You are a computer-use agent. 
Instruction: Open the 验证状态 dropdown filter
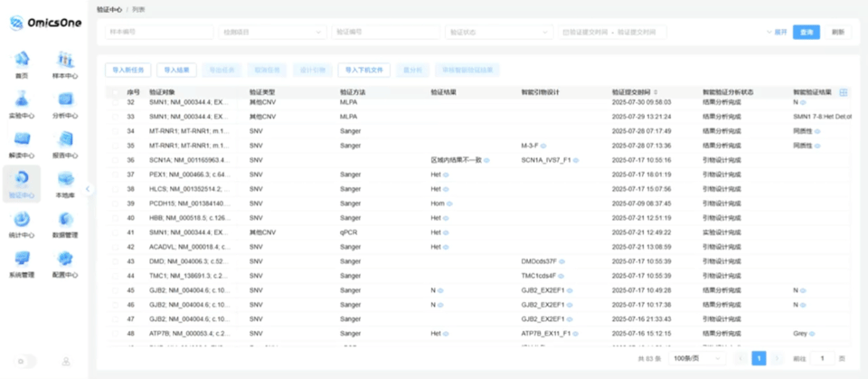[498, 32]
